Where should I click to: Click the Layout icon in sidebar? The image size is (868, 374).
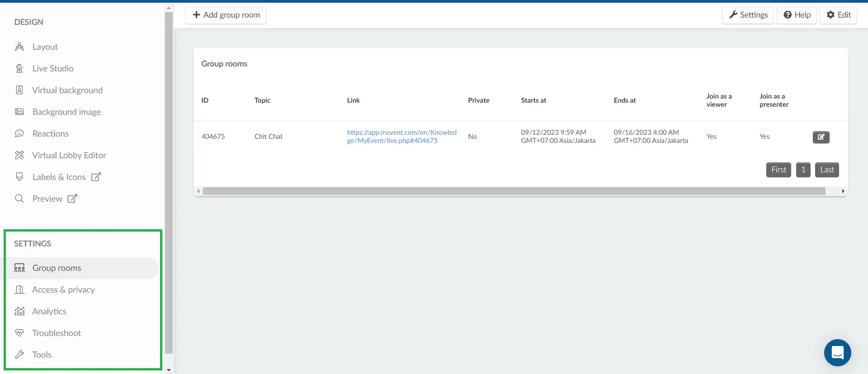19,47
